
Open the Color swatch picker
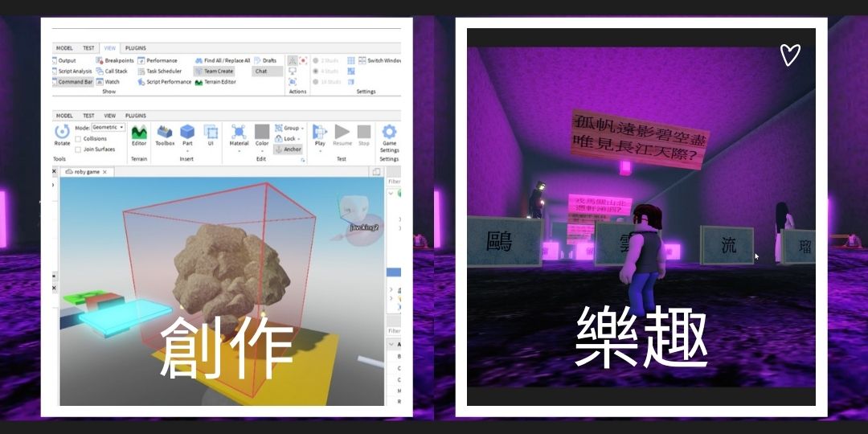262,133
